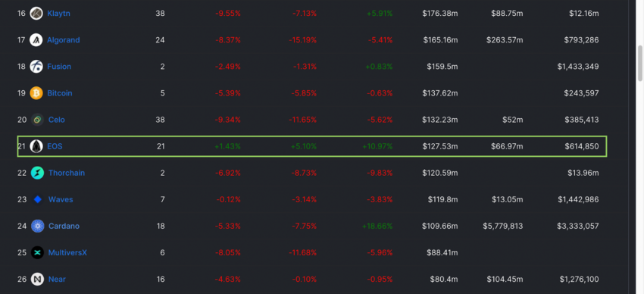Open the Klaytn chain link
The image size is (644, 294).
(x=59, y=14)
